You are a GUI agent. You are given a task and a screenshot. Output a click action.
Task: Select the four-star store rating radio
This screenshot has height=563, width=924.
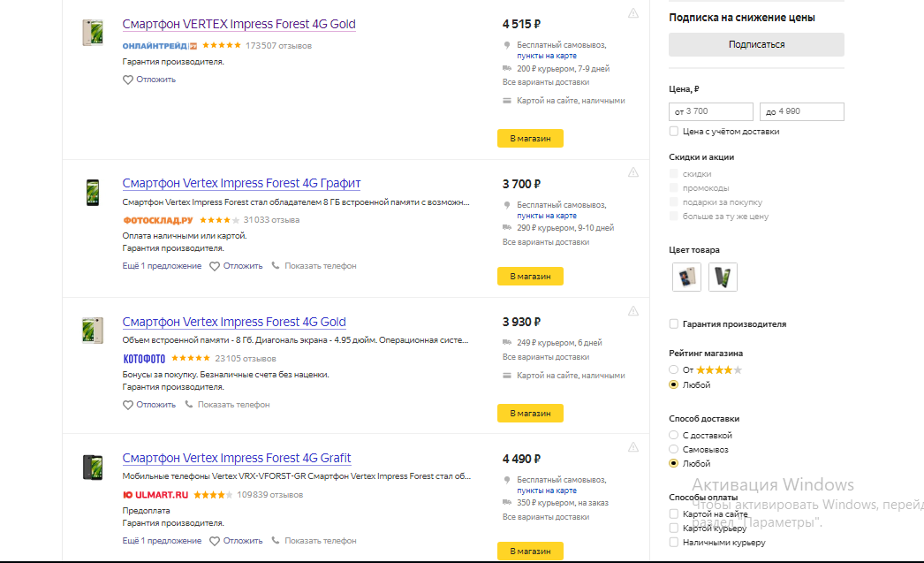pos(675,370)
